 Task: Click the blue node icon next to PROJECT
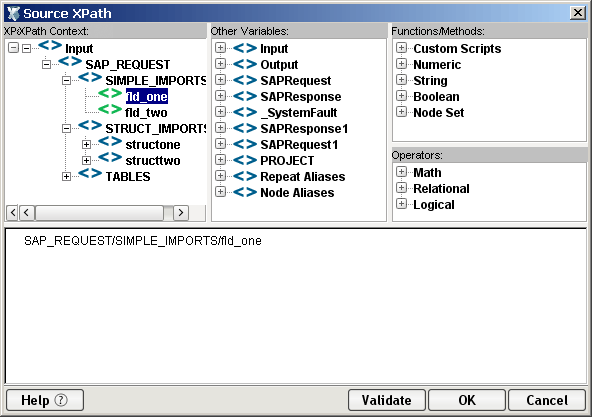245,160
